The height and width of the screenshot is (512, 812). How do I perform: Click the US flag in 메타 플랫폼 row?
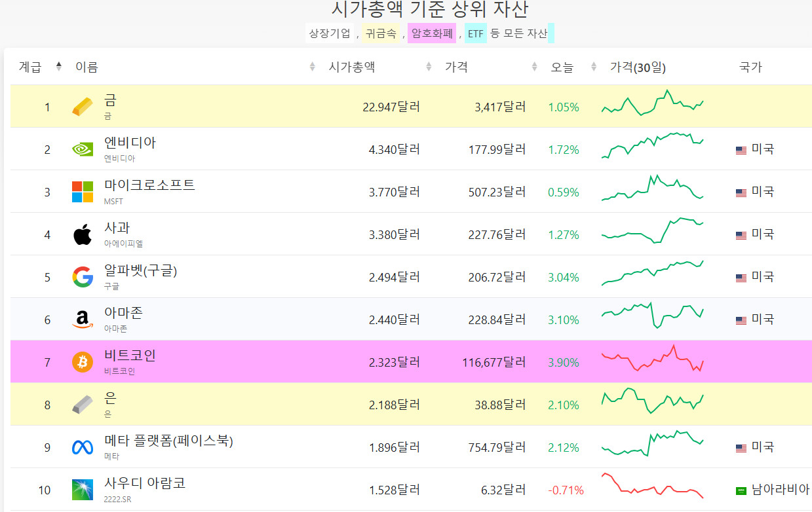(741, 448)
